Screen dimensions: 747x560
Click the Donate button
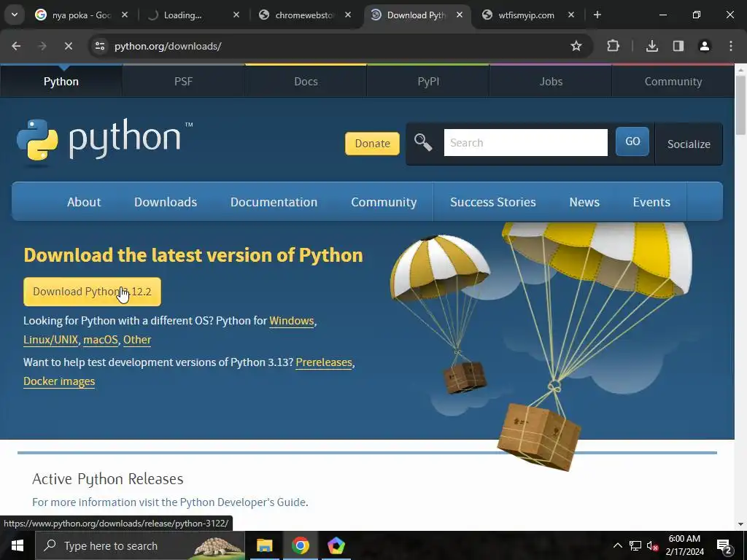click(372, 144)
